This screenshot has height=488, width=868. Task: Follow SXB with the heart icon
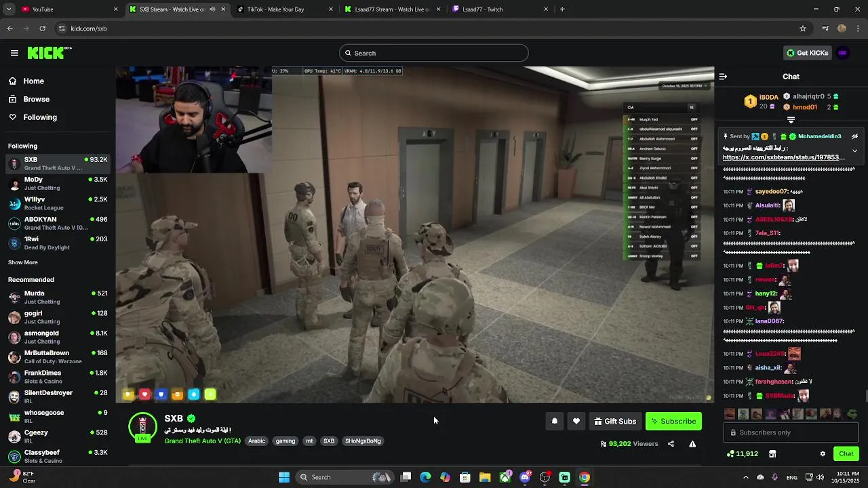(x=576, y=421)
